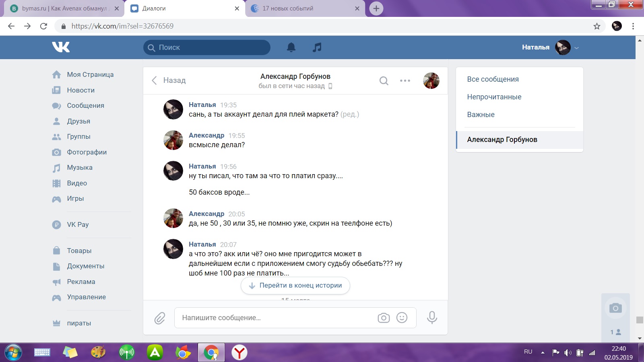The width and height of the screenshot is (644, 362).
Task: Show hidden system tray icons arrow
Action: [x=543, y=353]
